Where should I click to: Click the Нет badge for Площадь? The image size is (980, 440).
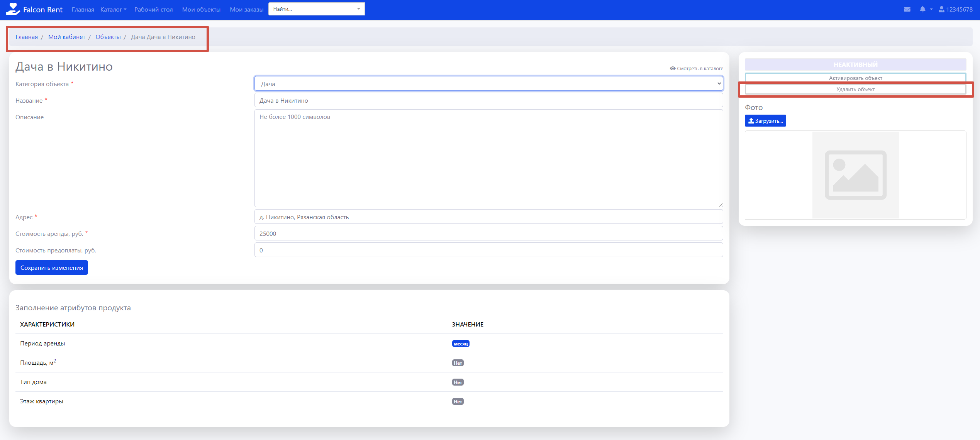click(458, 363)
